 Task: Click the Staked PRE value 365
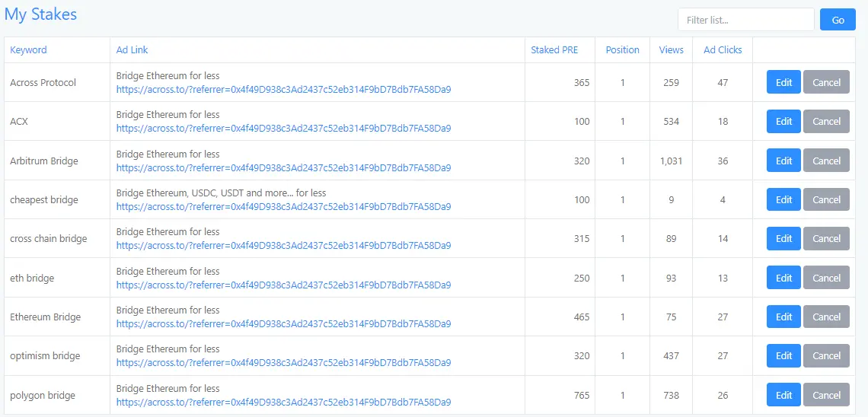582,82
